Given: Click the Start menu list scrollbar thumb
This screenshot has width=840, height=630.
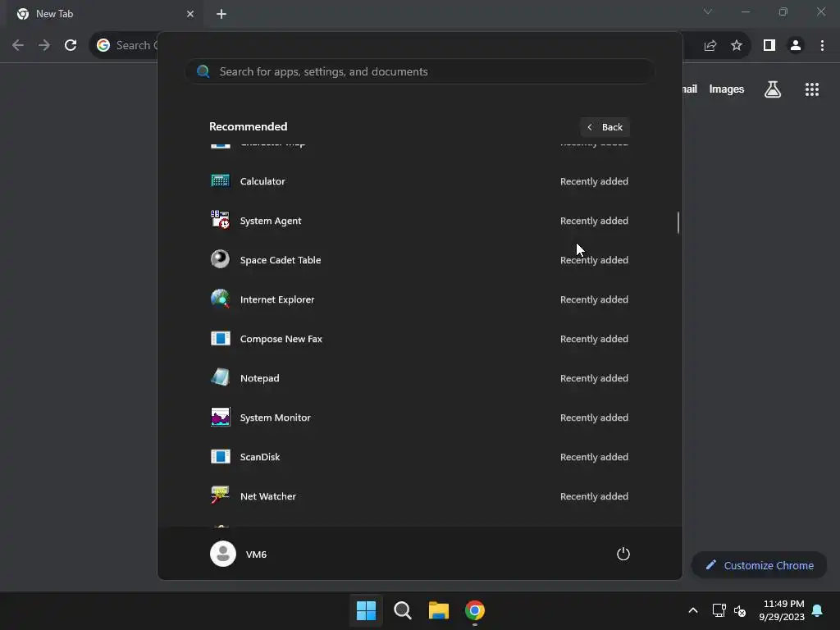Looking at the screenshot, I should (678, 222).
